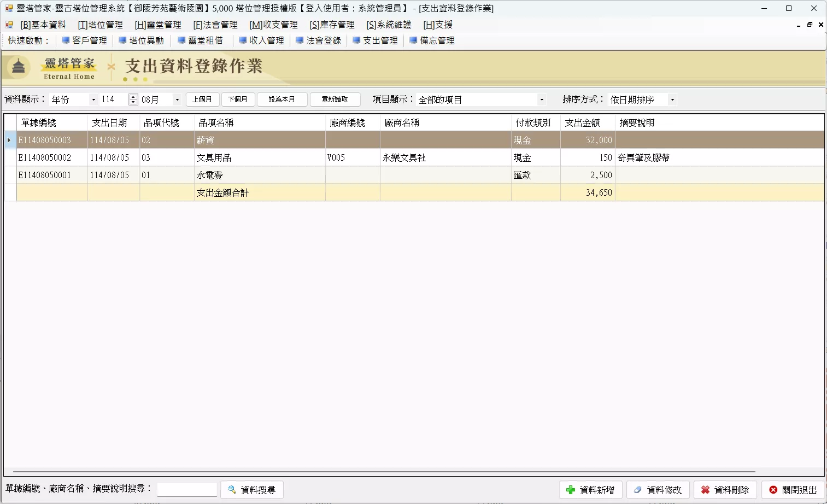
Task: Increase the year 114 spinner
Action: click(133, 97)
